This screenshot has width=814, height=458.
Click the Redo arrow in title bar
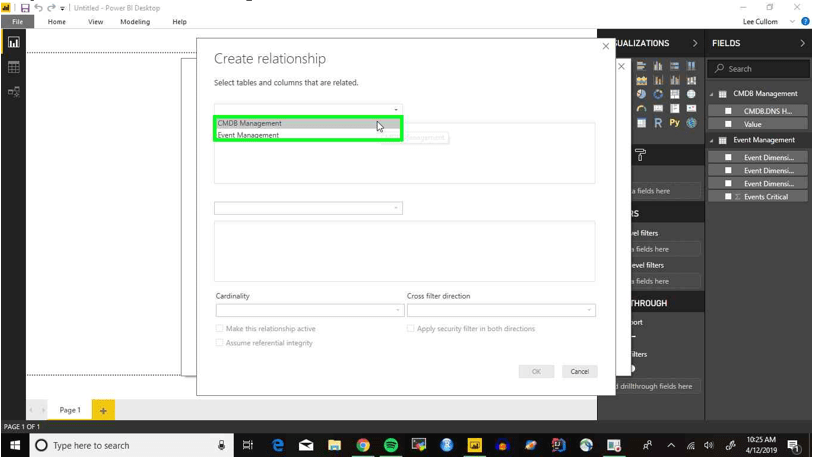click(51, 8)
